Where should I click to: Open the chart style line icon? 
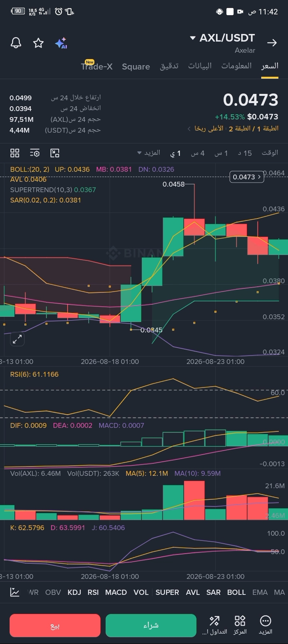(15, 592)
